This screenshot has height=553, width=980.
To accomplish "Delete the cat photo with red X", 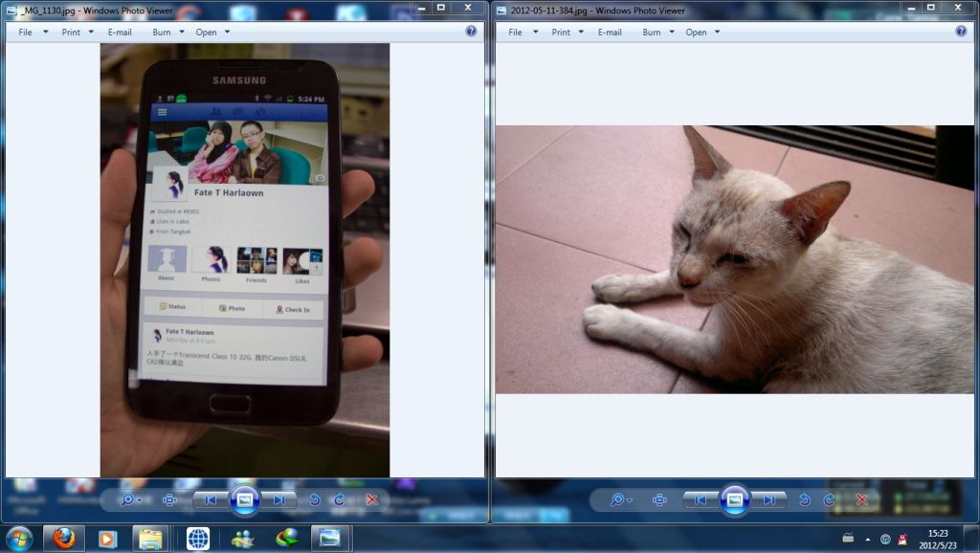I will point(861,499).
